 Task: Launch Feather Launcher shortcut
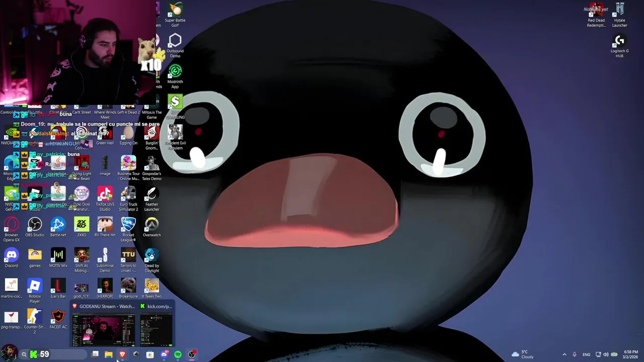point(151,200)
